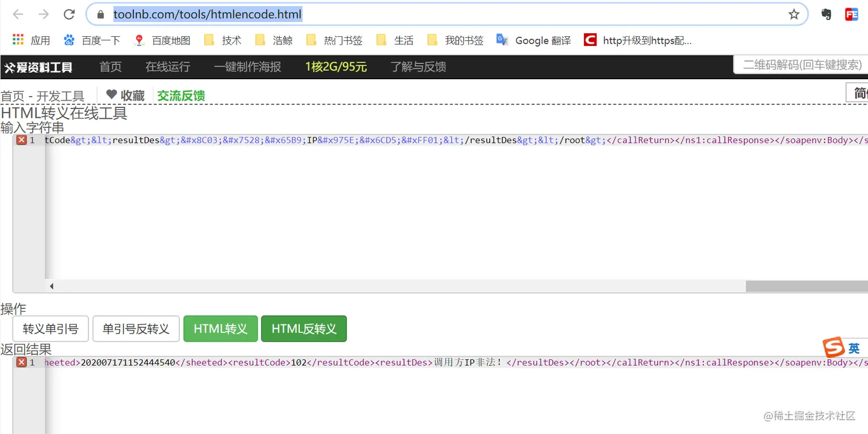
Task: Open 百度一下 bookmark
Action: (x=92, y=40)
